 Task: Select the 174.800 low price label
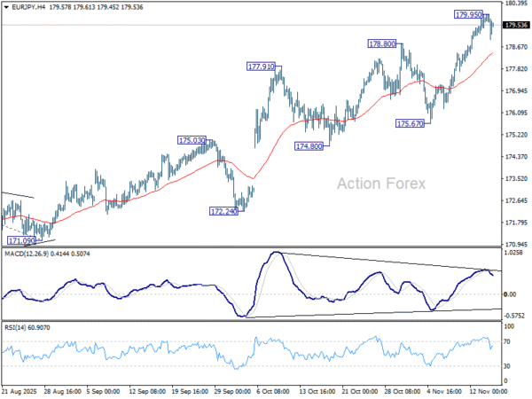tap(310, 145)
